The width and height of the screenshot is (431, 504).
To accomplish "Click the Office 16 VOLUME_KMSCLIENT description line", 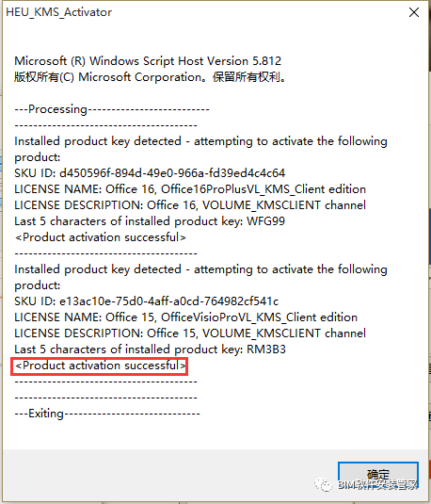I will click(x=190, y=205).
